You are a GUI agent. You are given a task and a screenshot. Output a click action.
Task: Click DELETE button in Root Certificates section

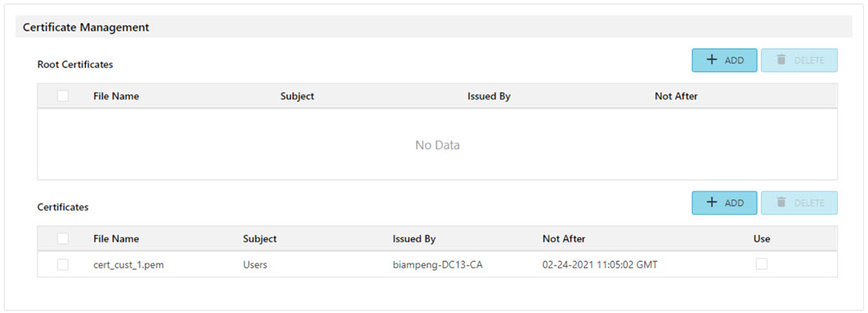tap(799, 60)
